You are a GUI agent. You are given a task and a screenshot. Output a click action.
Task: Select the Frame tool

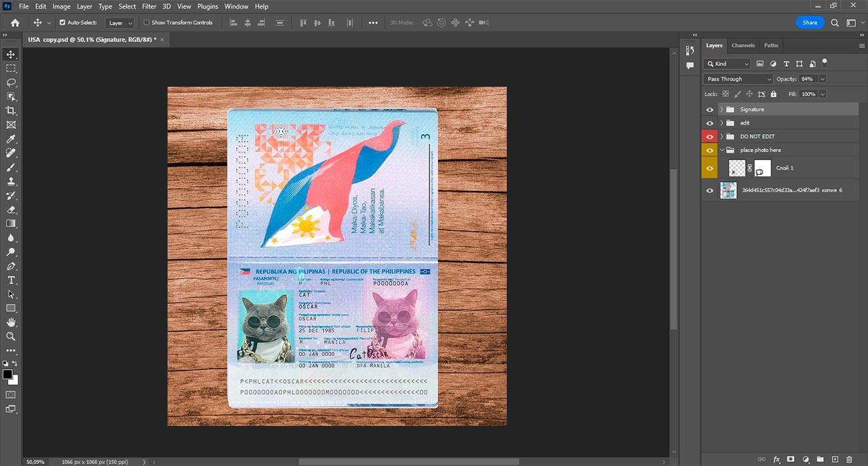tap(11, 125)
